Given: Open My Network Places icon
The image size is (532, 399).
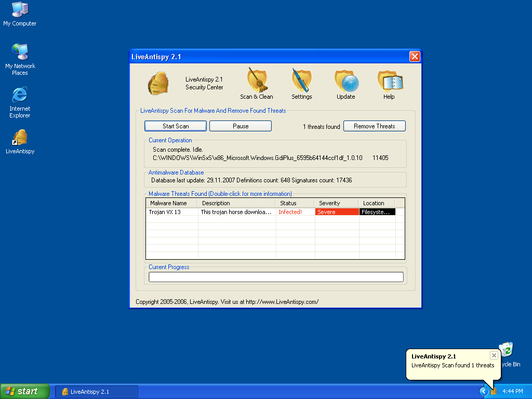Looking at the screenshot, I should (x=20, y=53).
